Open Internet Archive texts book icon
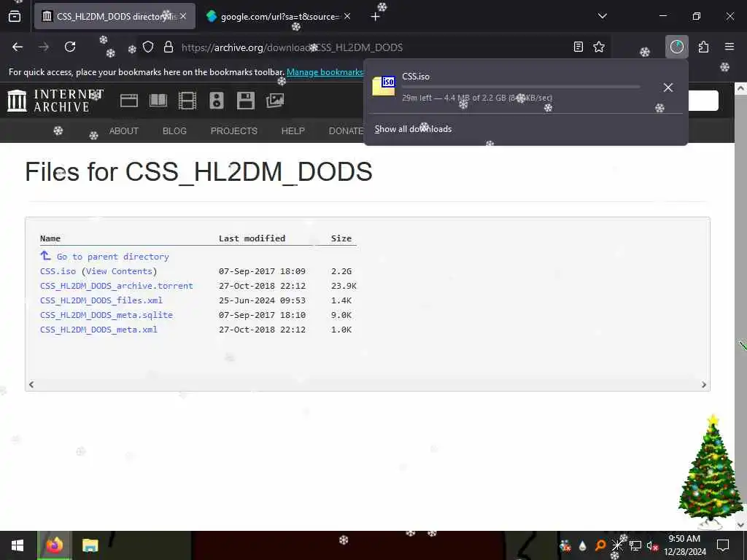This screenshot has width=747, height=560. [158, 101]
